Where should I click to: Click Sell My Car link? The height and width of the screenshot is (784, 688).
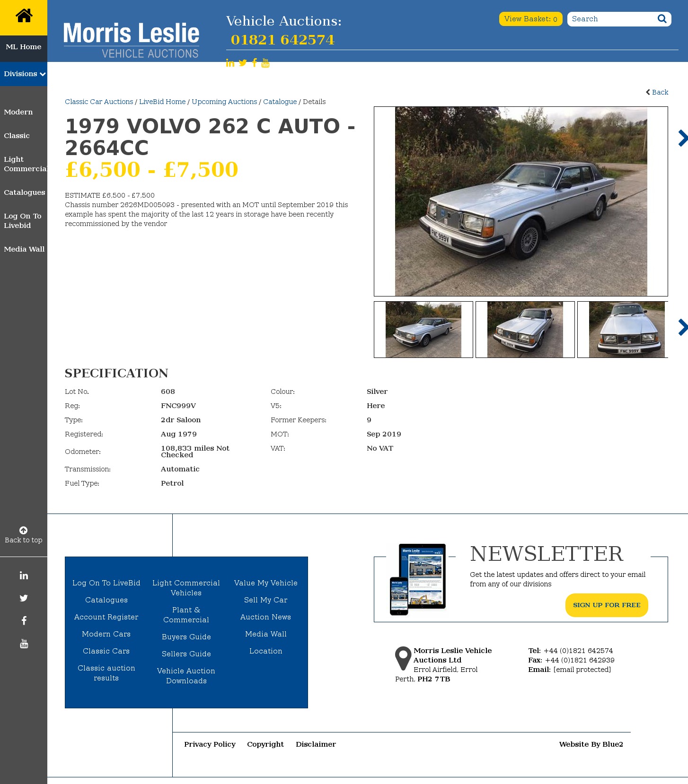pyautogui.click(x=266, y=600)
